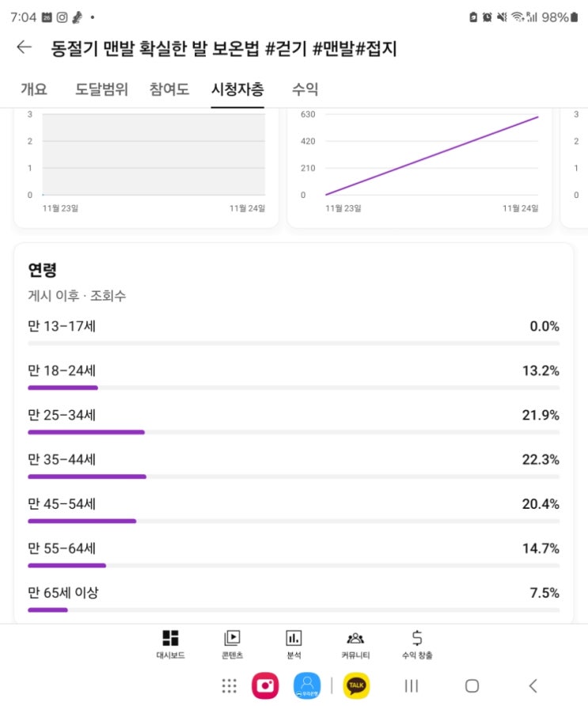Open the 대시보드 dashboard icon
The width and height of the screenshot is (588, 706).
tap(170, 643)
